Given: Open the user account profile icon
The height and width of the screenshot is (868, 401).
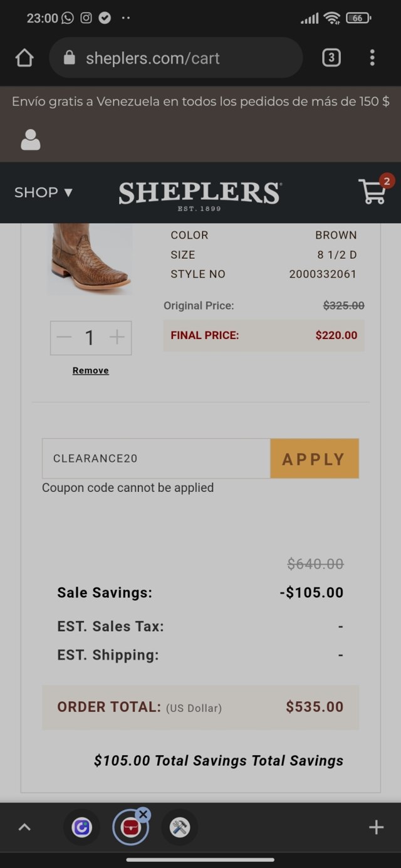Looking at the screenshot, I should coord(31,140).
